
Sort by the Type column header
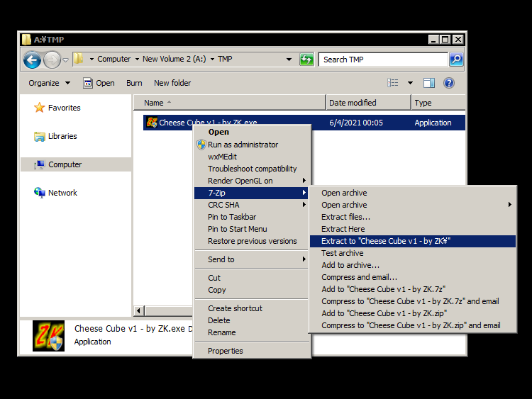pos(438,103)
